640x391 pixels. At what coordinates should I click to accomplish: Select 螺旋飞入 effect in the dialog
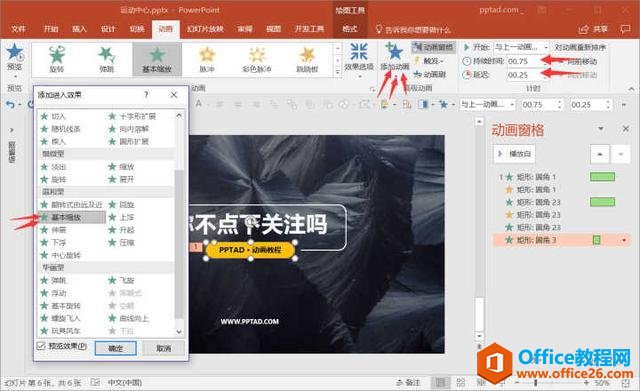60,318
